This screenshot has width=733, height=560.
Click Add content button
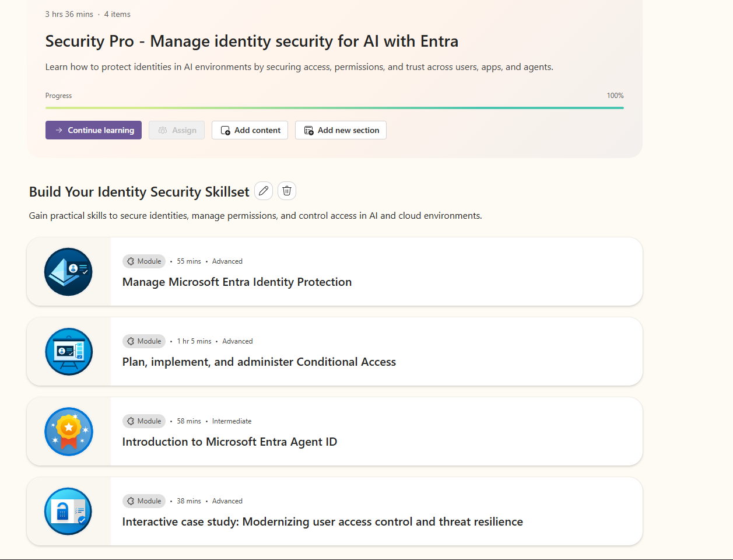(x=250, y=130)
